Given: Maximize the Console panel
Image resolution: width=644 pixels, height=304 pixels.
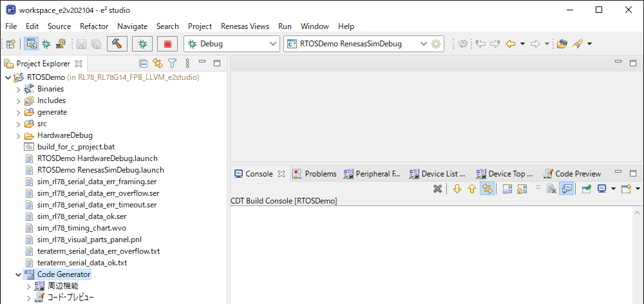Looking at the screenshot, I should click(633, 173).
